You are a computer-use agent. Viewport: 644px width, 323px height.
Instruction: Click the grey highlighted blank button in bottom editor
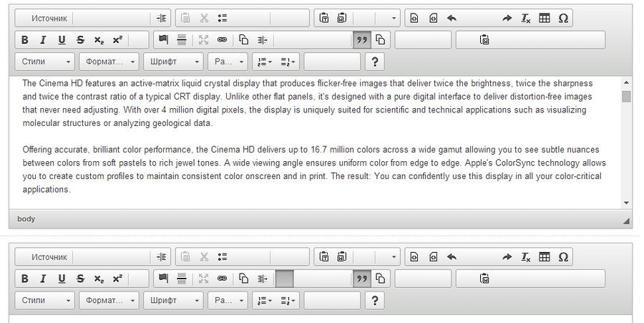pyautogui.click(x=285, y=279)
